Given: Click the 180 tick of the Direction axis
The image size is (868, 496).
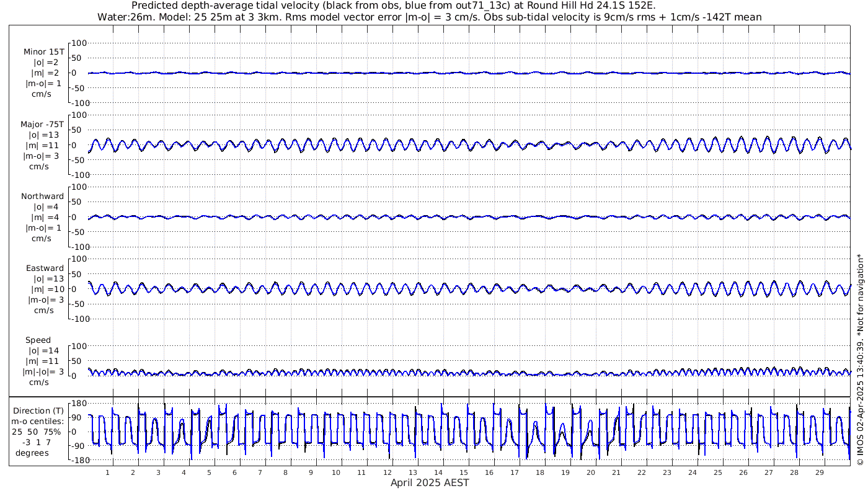Looking at the screenshot, I should tap(78, 403).
